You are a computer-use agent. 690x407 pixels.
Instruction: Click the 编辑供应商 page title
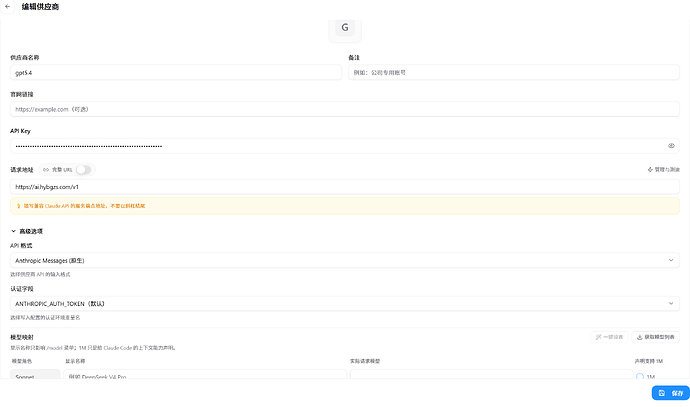tap(40, 7)
